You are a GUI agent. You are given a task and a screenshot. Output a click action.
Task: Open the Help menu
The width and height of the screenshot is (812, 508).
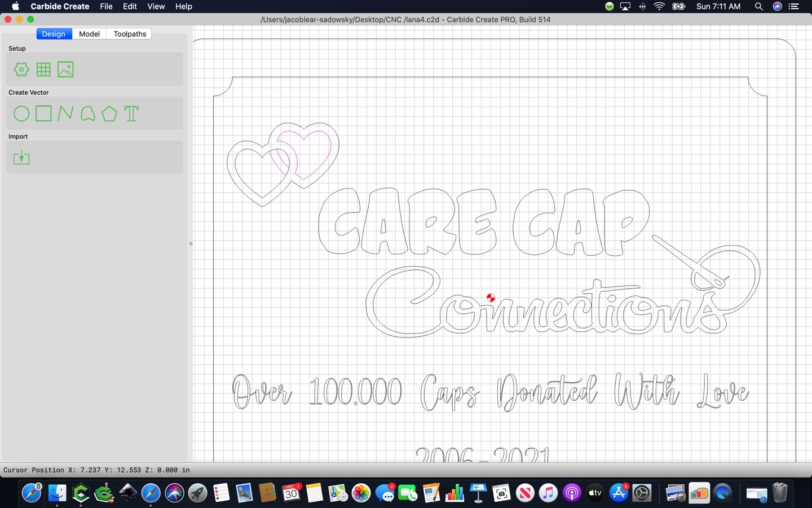(184, 6)
